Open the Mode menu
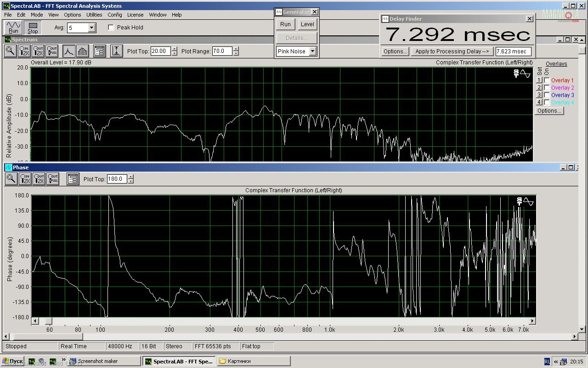The height and width of the screenshot is (368, 588). pyautogui.click(x=37, y=15)
